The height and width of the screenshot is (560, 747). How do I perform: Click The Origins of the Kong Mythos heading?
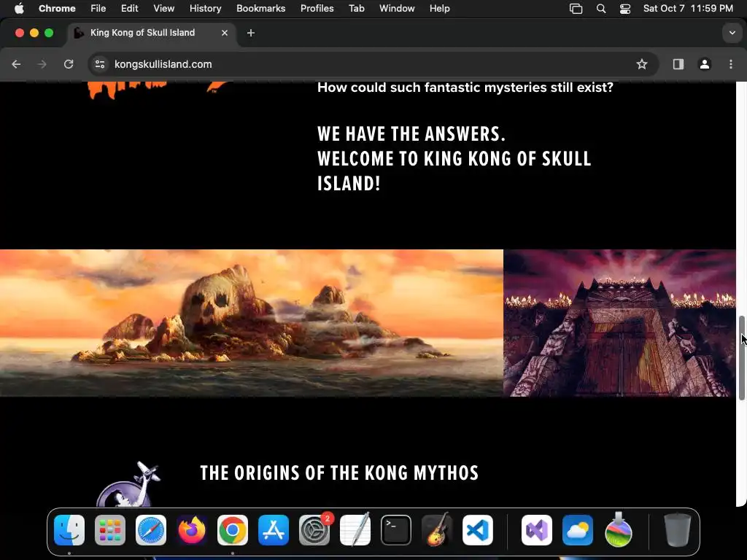point(339,472)
